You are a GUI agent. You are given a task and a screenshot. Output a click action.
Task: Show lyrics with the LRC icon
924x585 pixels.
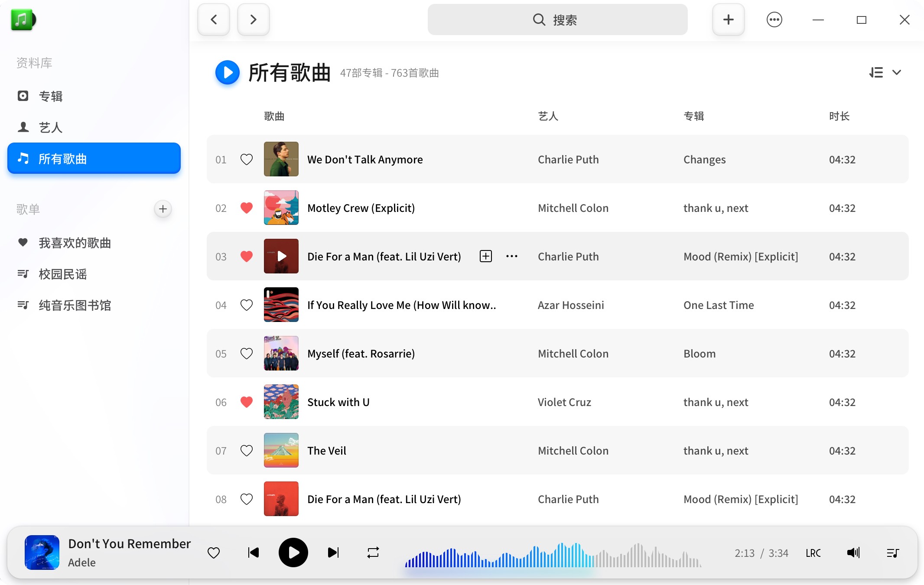[813, 552]
